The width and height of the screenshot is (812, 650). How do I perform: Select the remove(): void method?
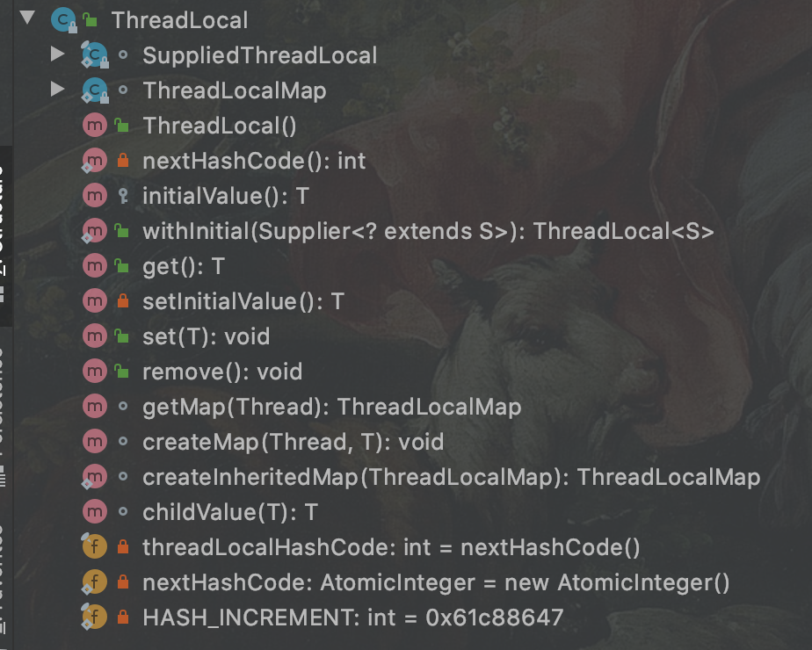point(222,372)
